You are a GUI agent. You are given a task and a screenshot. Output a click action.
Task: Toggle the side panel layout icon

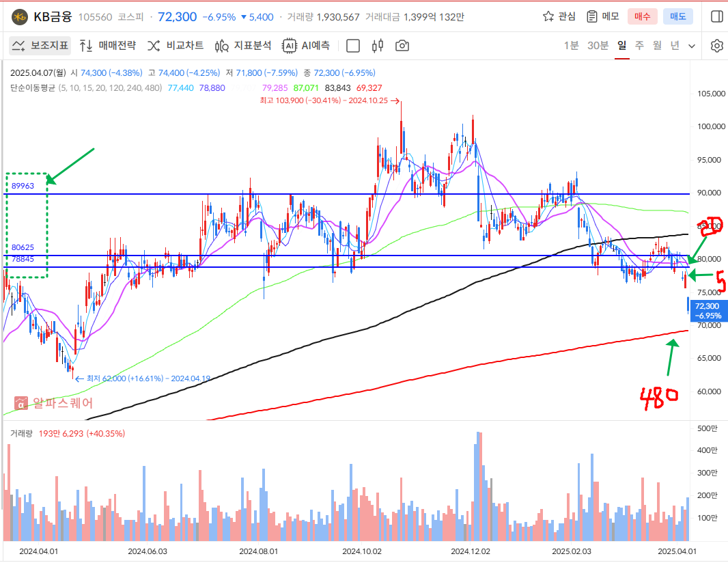[717, 16]
